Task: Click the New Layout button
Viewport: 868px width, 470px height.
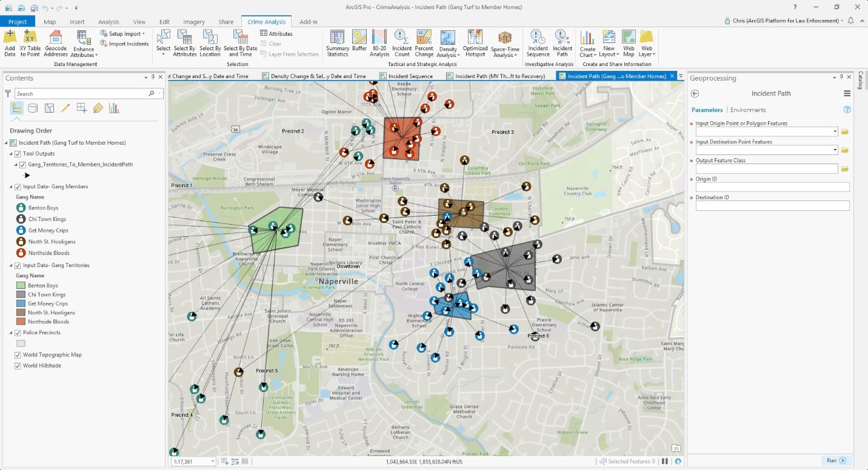Action: click(609, 43)
